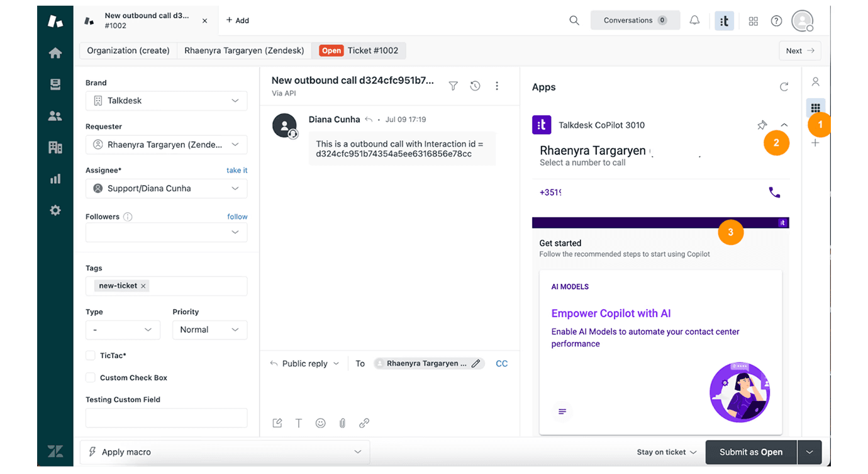Image resolution: width=868 pixels, height=474 pixels.
Task: Expand the Brand dropdown showing Talkdesk
Action: 166,101
